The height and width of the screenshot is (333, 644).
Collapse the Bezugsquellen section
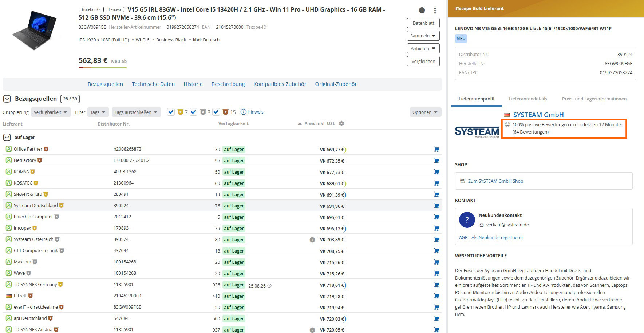point(7,99)
